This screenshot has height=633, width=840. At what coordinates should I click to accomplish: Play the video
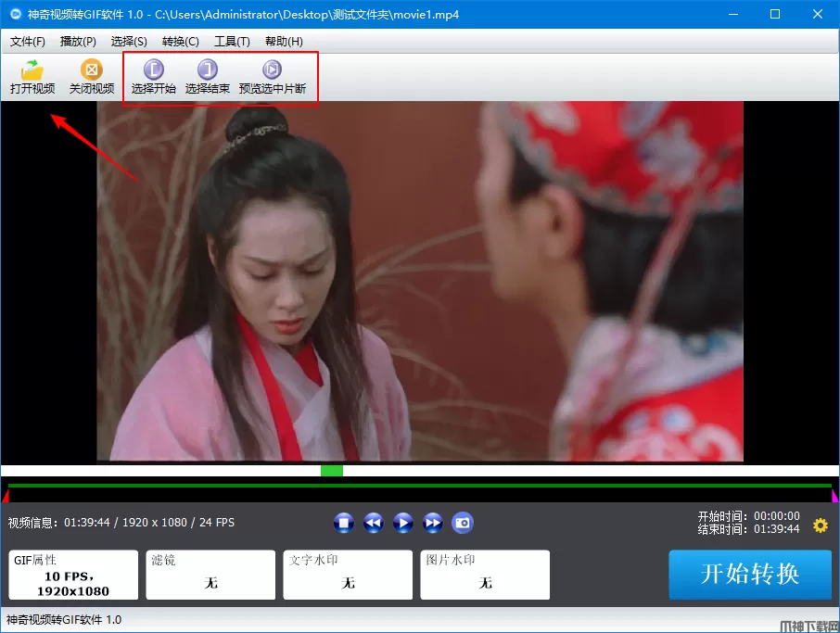[x=403, y=523]
